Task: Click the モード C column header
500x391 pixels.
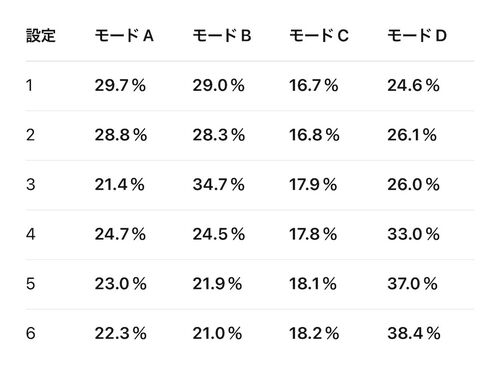Action: pyautogui.click(x=319, y=36)
